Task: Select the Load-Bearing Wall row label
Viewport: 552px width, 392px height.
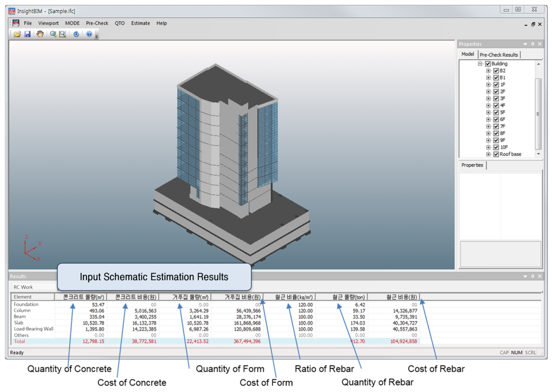Action: pyautogui.click(x=34, y=329)
